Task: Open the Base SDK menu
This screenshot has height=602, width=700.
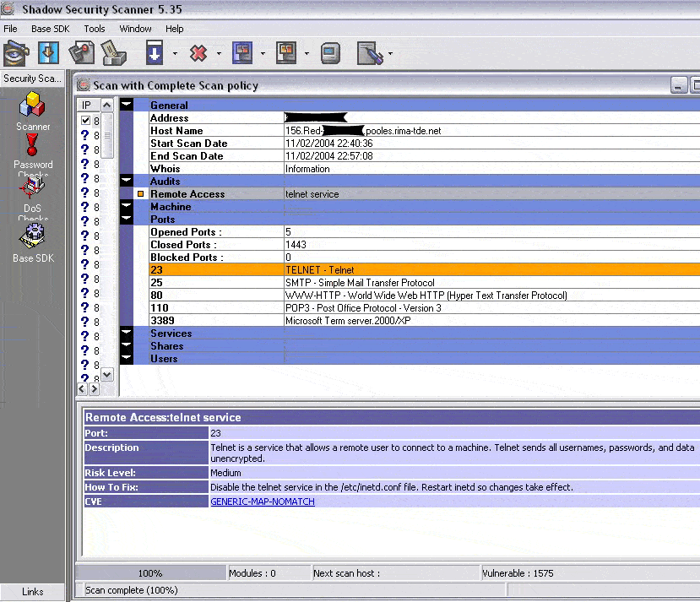Action: pos(51,29)
